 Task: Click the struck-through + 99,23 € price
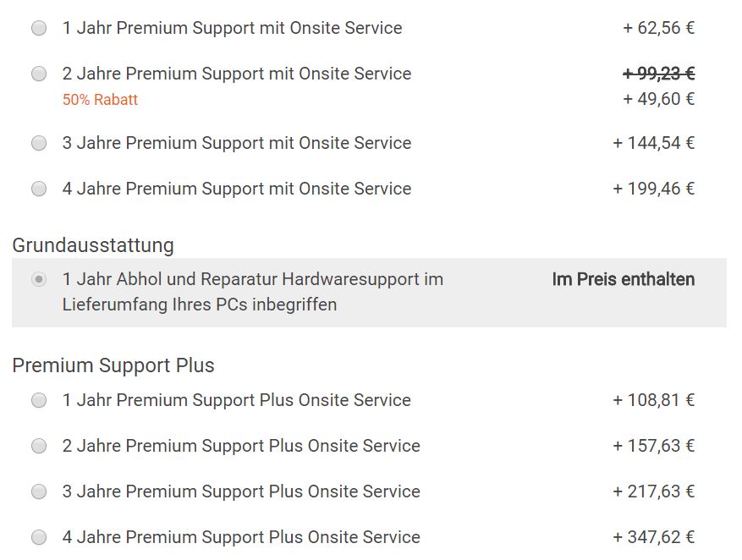[658, 74]
